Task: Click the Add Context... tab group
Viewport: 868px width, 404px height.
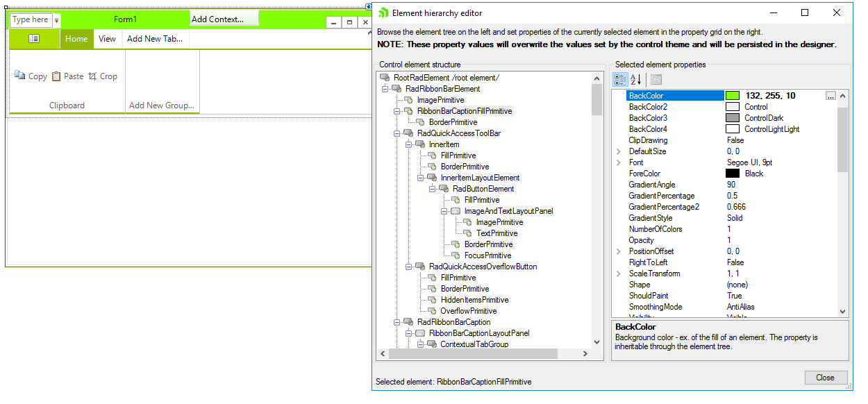Action: [x=224, y=19]
